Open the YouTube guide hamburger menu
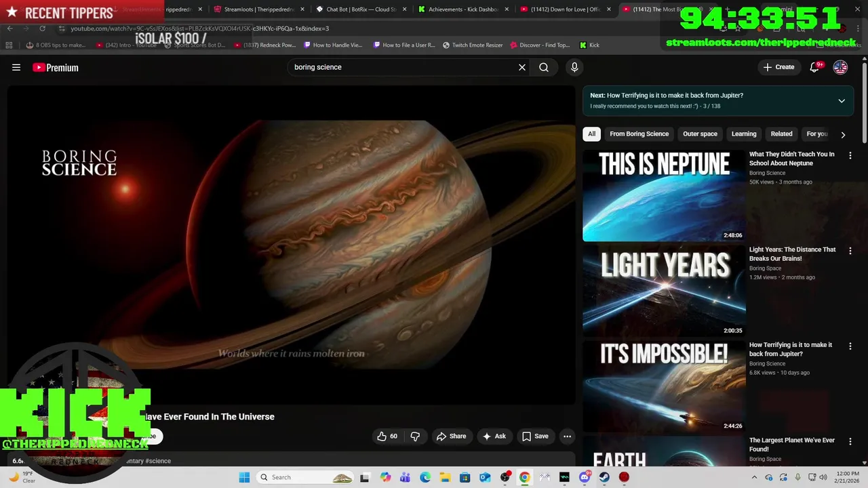Screen dimensions: 868x488 tap(16, 67)
